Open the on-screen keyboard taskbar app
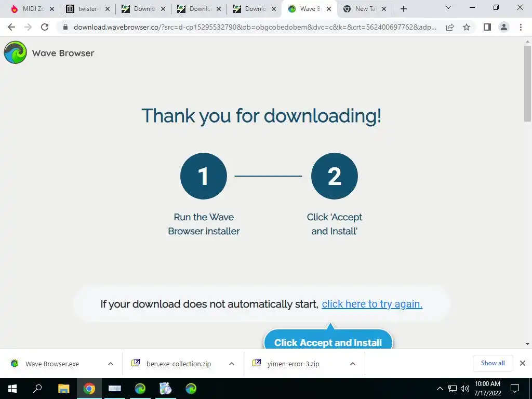532x399 pixels. (x=115, y=389)
